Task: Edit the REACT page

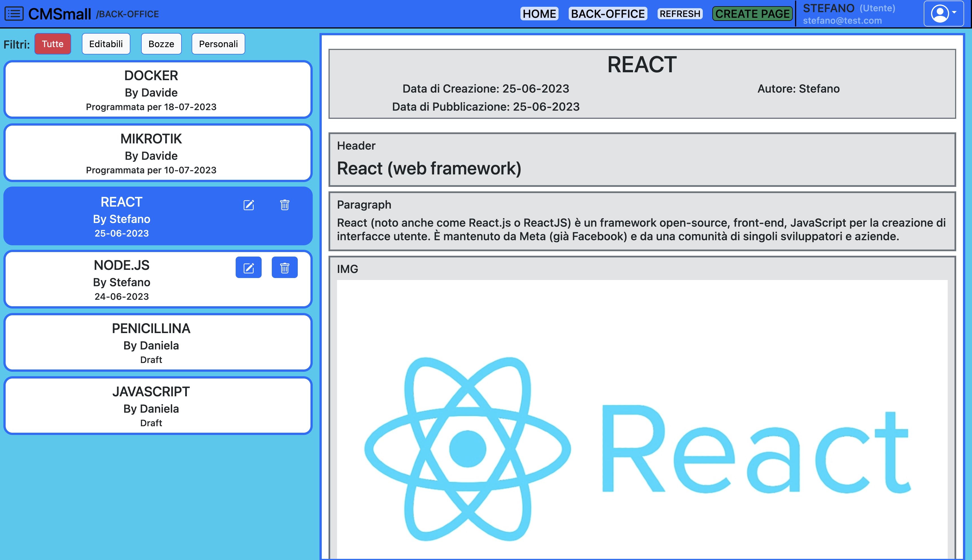Action: pyautogui.click(x=249, y=205)
